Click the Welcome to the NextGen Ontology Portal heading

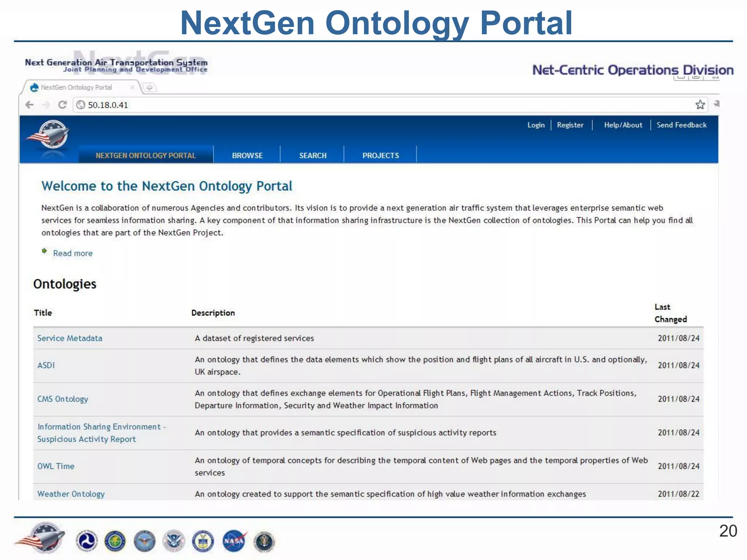coord(167,186)
